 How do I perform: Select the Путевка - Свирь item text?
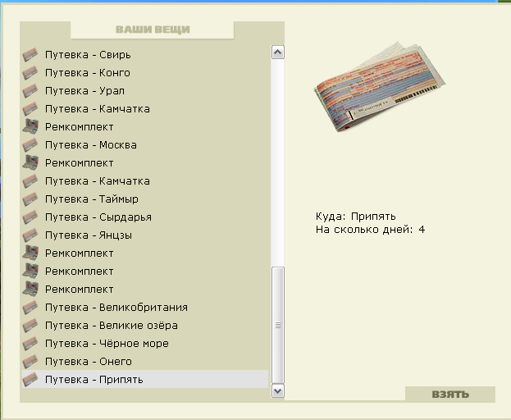click(88, 55)
